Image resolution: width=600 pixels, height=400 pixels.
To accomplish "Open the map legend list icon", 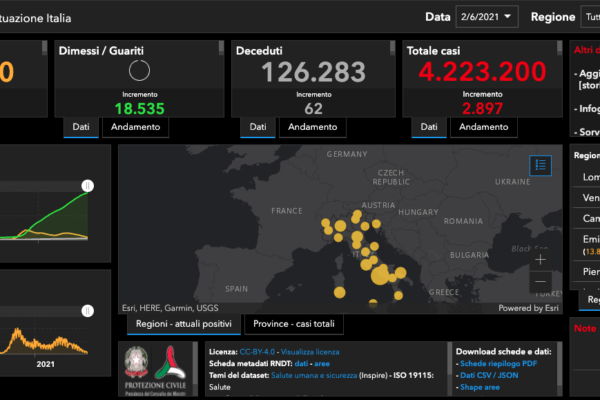I will point(539,165).
